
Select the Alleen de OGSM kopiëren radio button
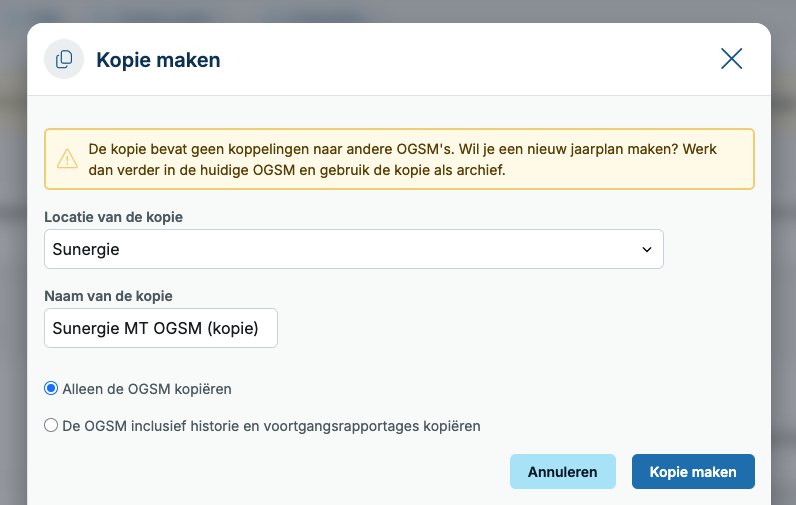point(51,388)
